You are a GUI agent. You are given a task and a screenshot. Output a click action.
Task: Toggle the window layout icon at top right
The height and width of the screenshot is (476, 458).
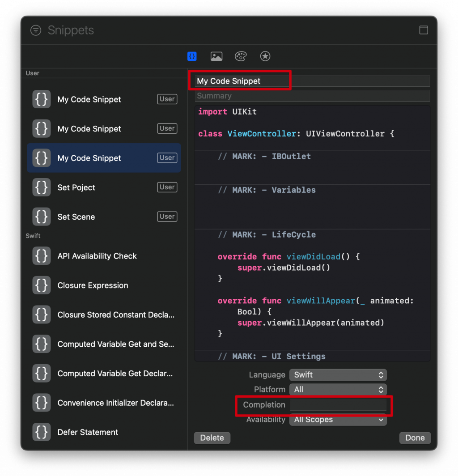tap(423, 30)
